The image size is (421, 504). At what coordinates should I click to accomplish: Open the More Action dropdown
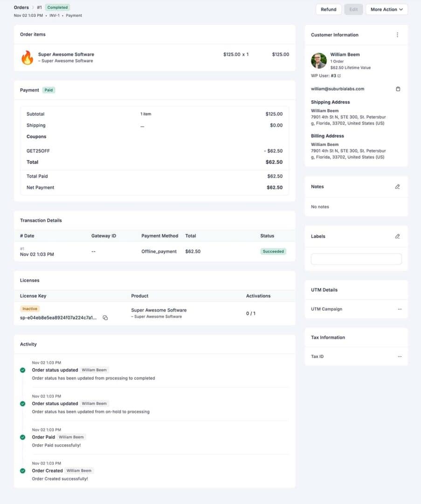(x=386, y=9)
